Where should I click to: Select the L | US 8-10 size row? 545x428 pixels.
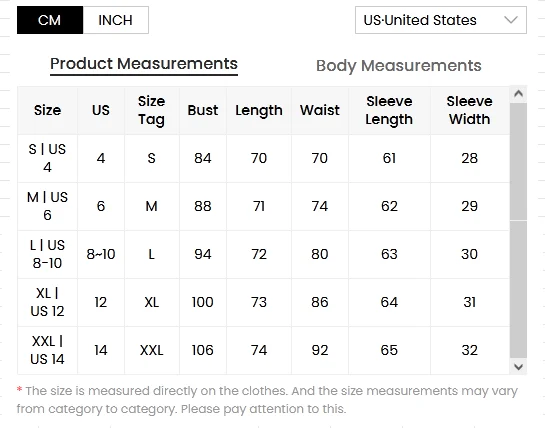point(263,255)
